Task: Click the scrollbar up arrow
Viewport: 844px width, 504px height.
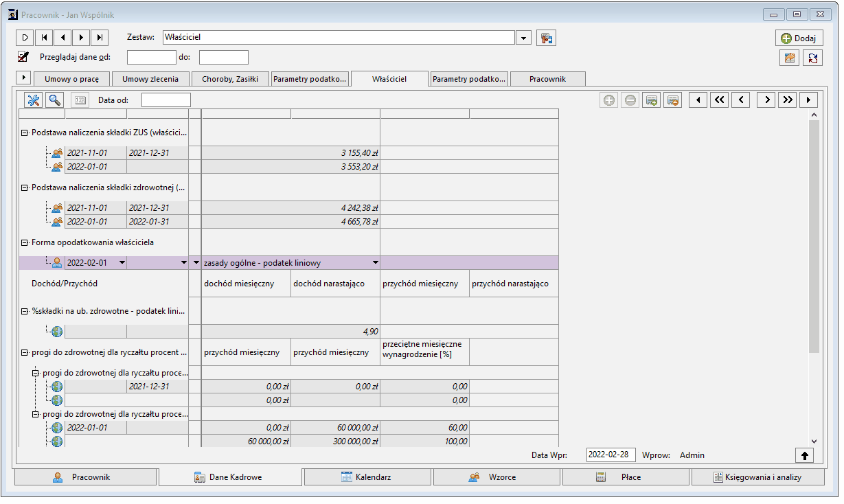Action: [814, 115]
